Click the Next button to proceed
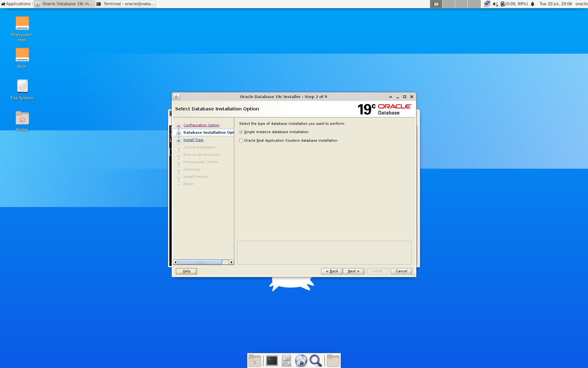This screenshot has width=588, height=368. [354, 271]
